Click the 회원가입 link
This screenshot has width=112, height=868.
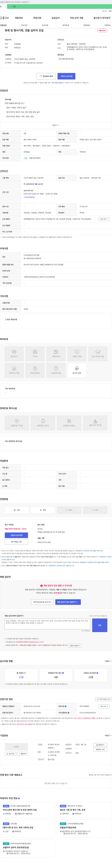pos(110,11)
